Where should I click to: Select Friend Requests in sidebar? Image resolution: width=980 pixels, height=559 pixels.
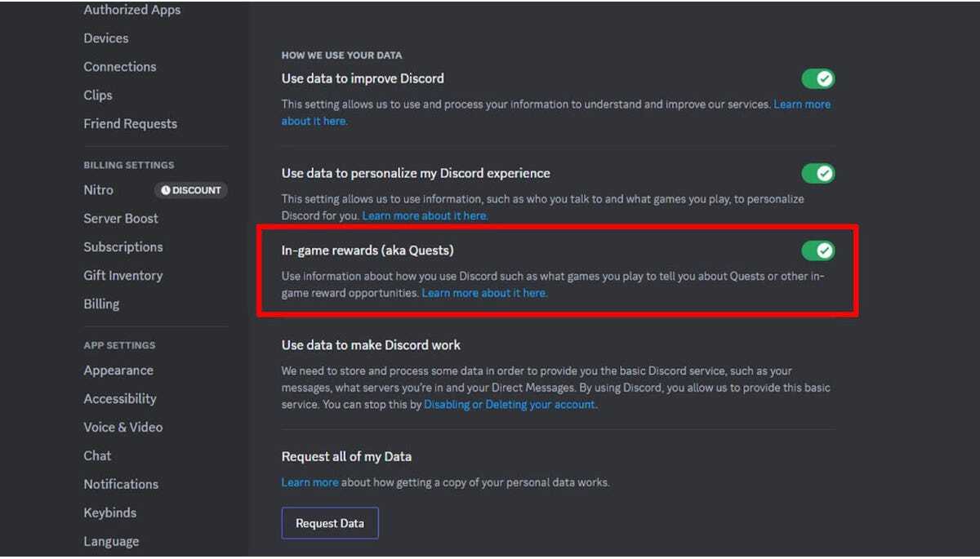pyautogui.click(x=130, y=124)
